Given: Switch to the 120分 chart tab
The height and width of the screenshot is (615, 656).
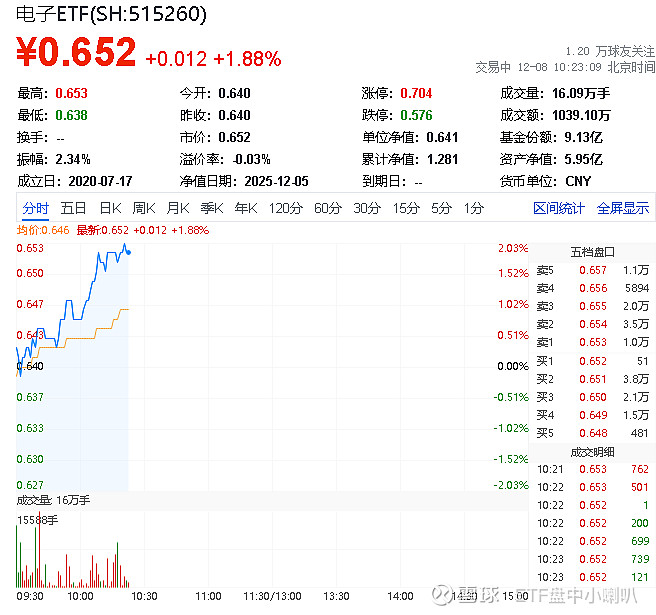Looking at the screenshot, I should 286,208.
